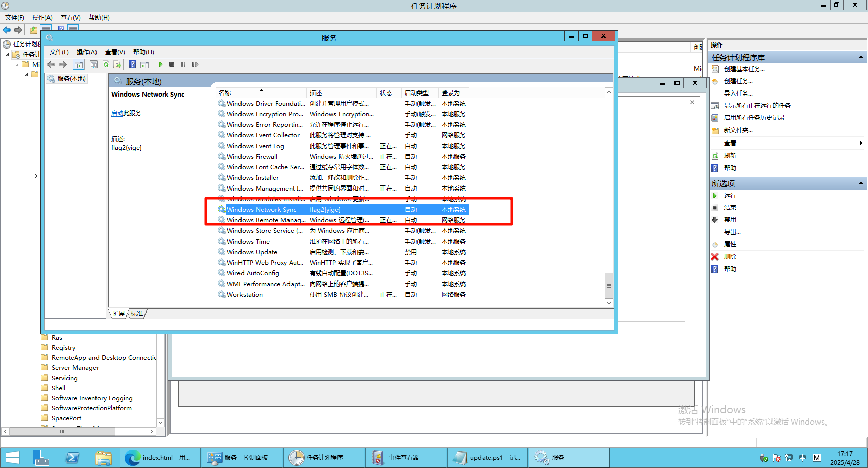This screenshot has height=468, width=868.
Task: Refresh the services list via toolbar icon
Action: coord(106,64)
